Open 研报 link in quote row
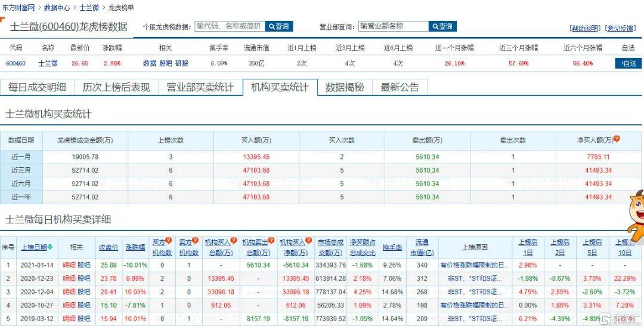Screen dimensions: 644x329 [181, 63]
